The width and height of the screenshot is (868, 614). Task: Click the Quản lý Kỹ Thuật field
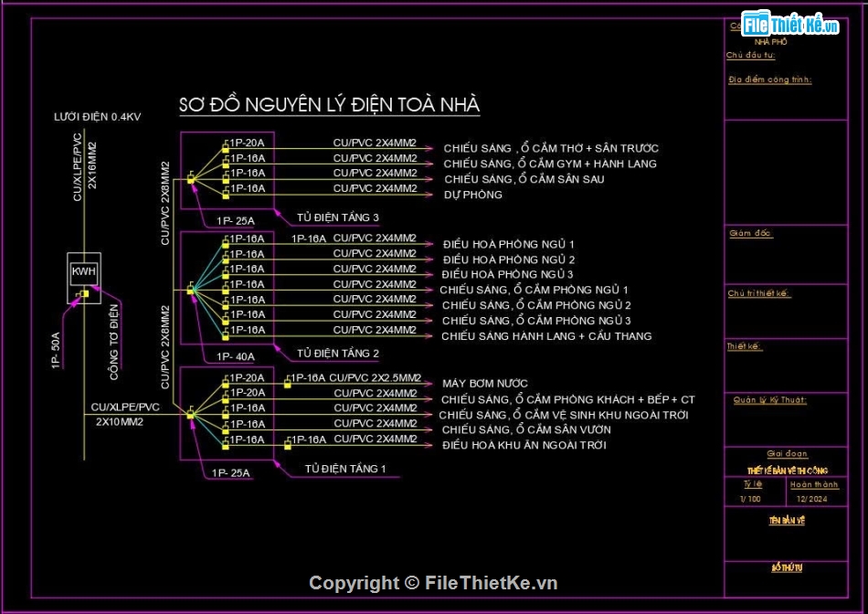[770, 399]
